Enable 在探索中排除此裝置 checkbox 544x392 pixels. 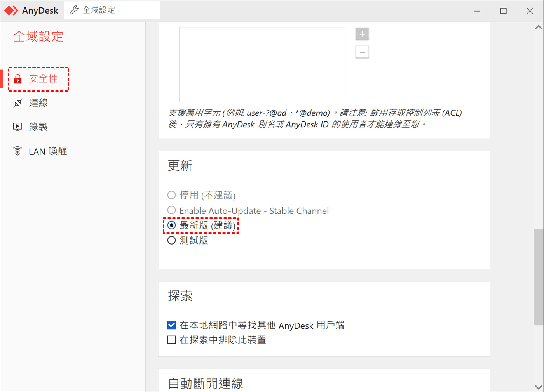[x=171, y=340]
